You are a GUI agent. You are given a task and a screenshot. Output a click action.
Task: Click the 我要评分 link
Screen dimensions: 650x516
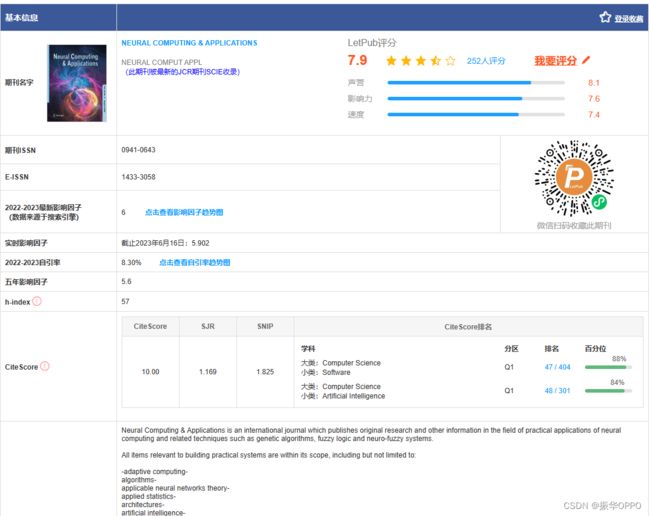click(x=555, y=61)
